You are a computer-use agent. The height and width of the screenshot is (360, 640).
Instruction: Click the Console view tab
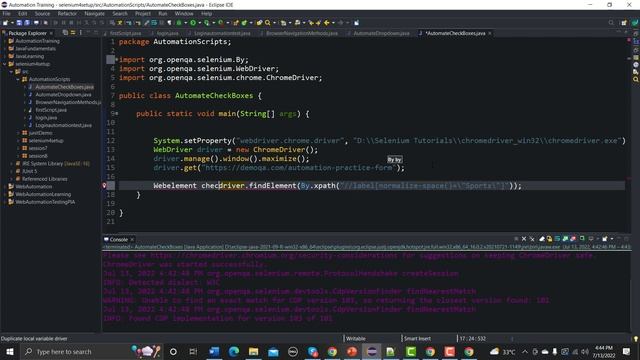[118, 240]
